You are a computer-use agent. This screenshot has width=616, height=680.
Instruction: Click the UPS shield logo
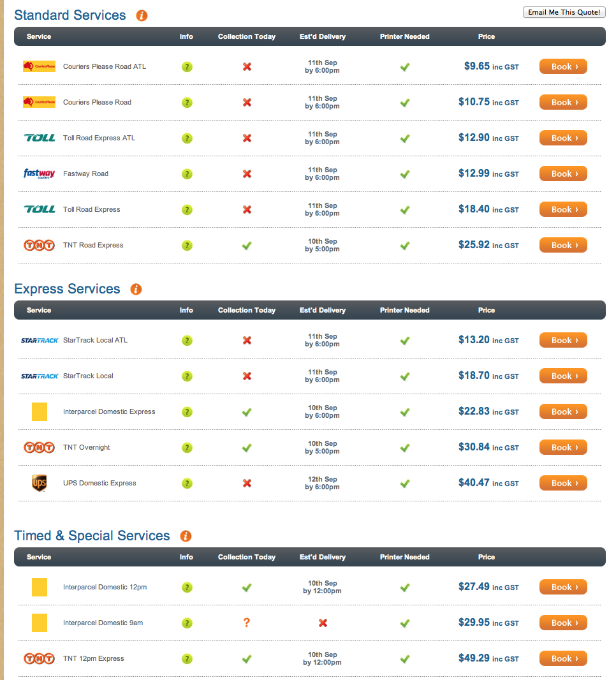point(40,483)
